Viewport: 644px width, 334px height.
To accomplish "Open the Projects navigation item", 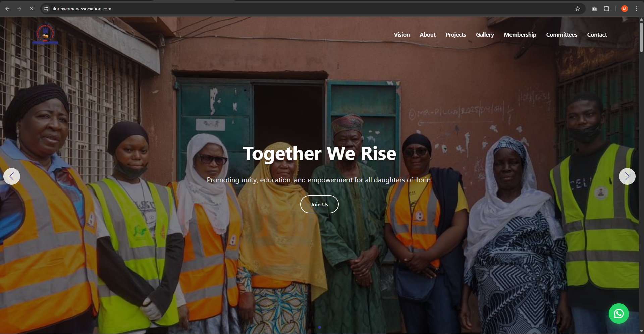I will point(455,35).
